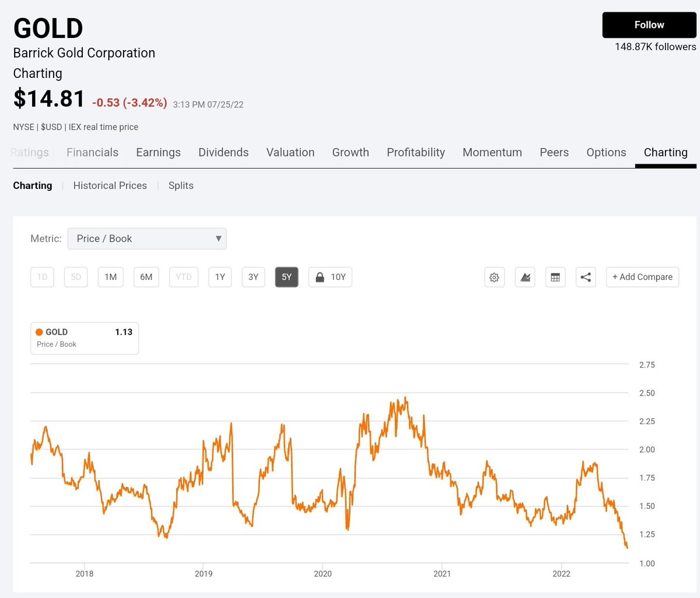Select the 5Y time range

click(286, 277)
